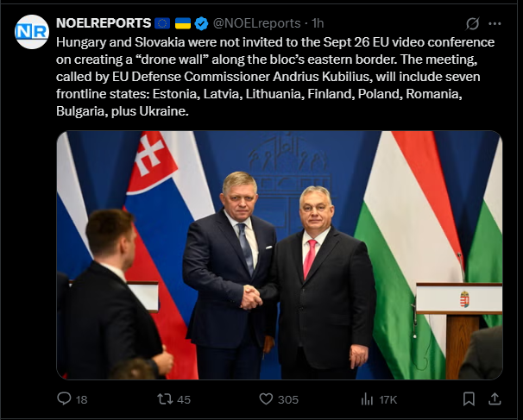Open the view analytics bar chart icon
This screenshot has height=420, width=523.
tap(367, 398)
